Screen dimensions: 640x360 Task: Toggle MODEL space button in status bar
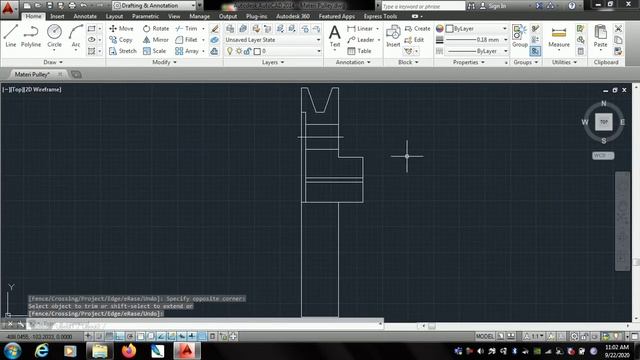point(484,336)
